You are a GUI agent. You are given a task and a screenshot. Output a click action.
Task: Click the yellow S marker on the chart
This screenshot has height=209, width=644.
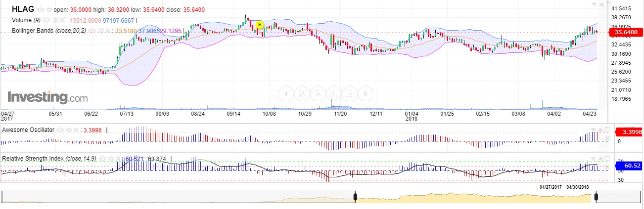pos(259,24)
